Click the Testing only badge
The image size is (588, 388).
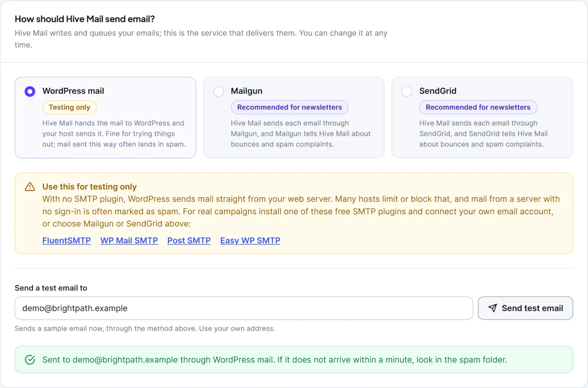69,107
